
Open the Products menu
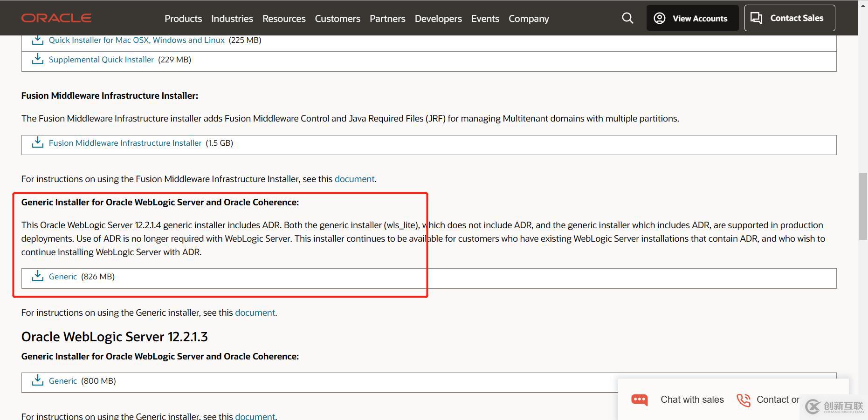coord(183,19)
